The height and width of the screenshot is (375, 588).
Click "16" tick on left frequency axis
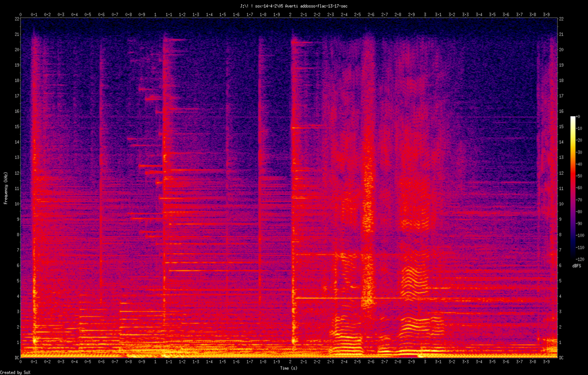[x=17, y=111]
